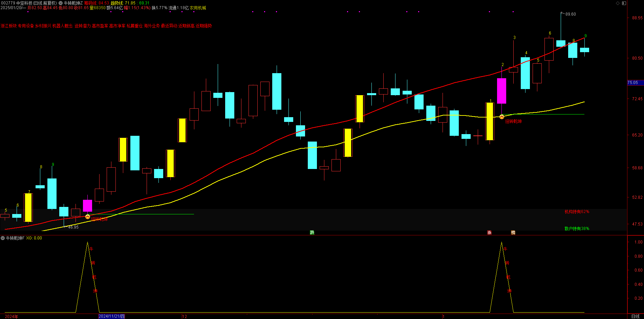Click the 筹码线 84.53 readout

tap(96, 3)
